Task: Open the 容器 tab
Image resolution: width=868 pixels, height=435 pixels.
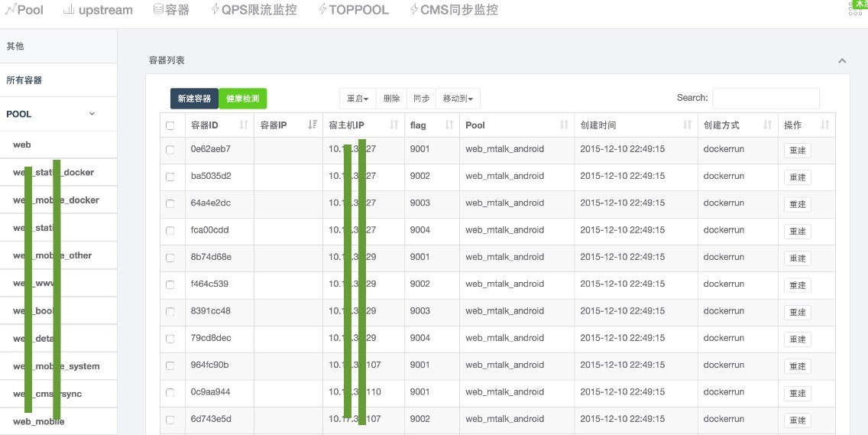Action: pos(172,9)
